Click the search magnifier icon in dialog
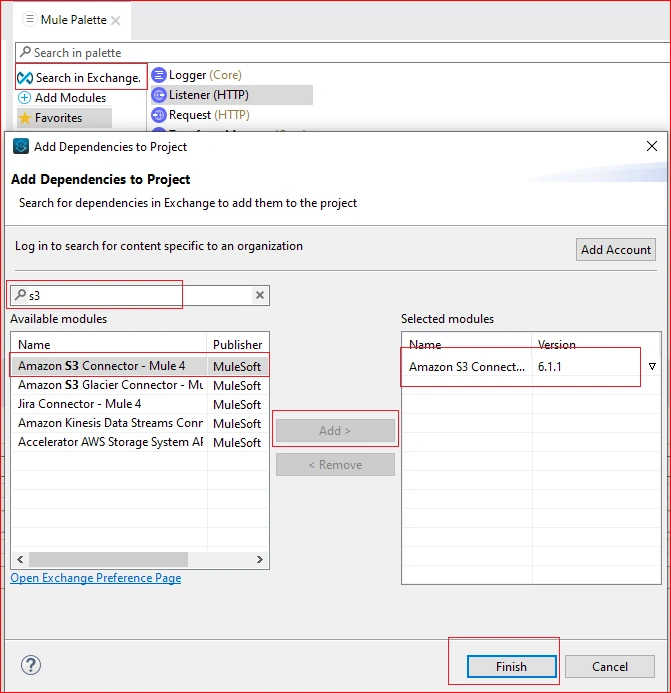Screen dimensions: 671x693 pos(20,294)
